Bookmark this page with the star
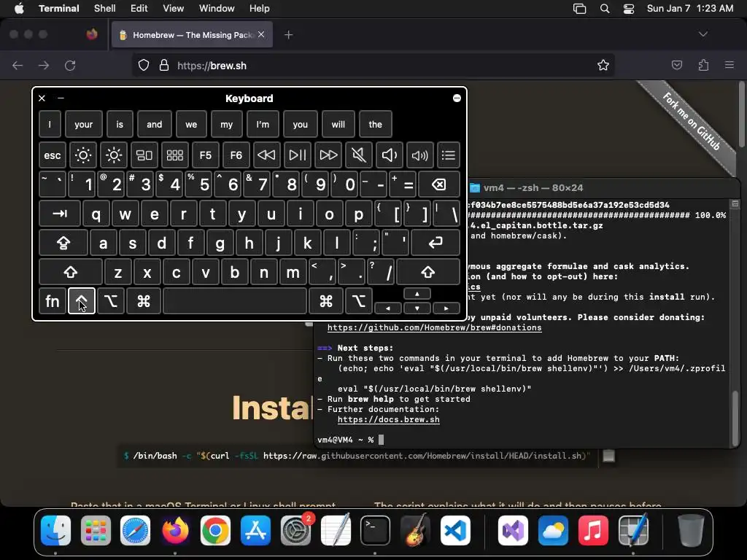Screen dimensions: 747x560 (x=603, y=65)
